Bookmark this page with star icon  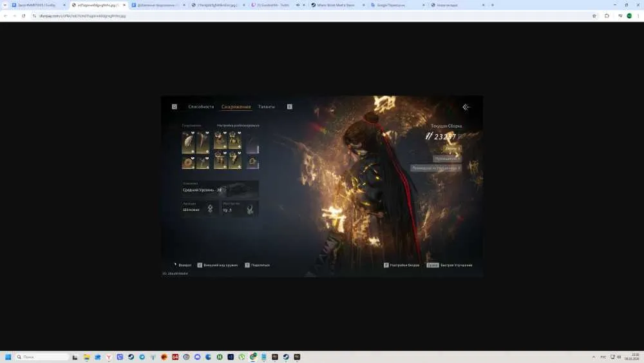click(x=594, y=16)
